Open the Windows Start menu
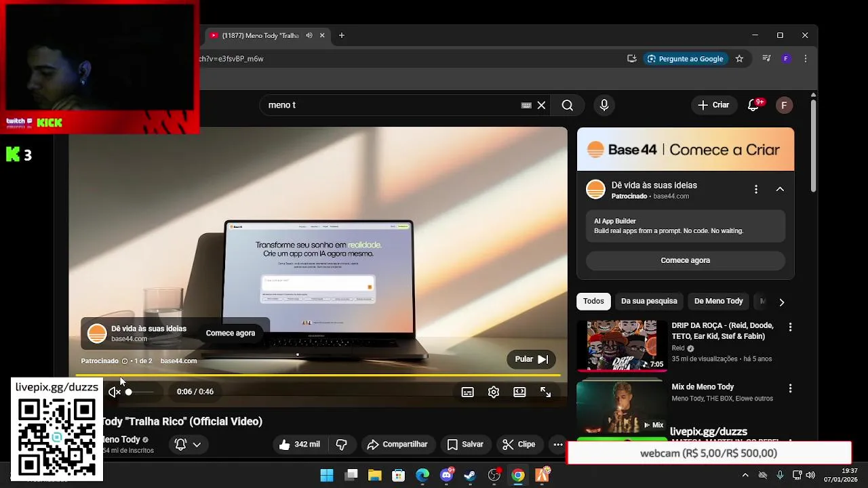 click(327, 475)
